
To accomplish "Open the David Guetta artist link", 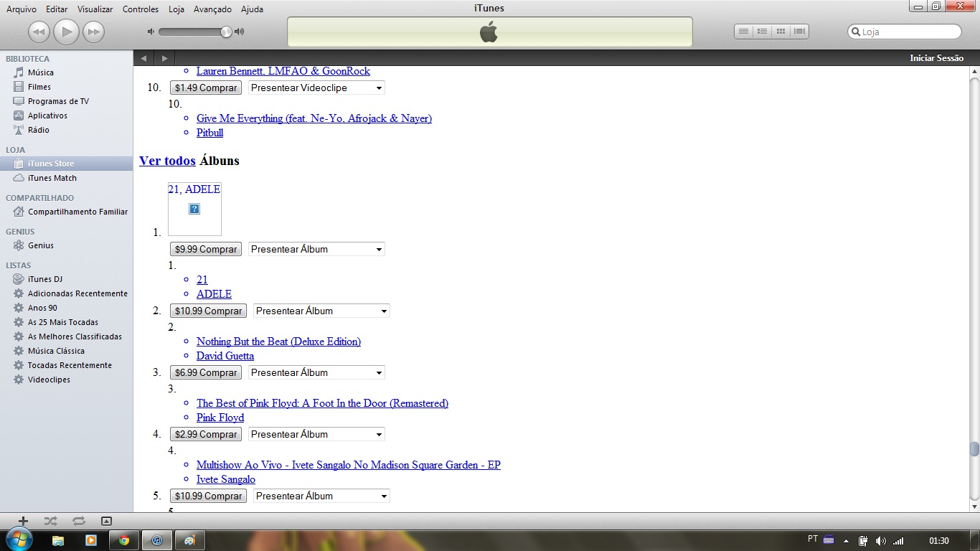I will [x=225, y=356].
